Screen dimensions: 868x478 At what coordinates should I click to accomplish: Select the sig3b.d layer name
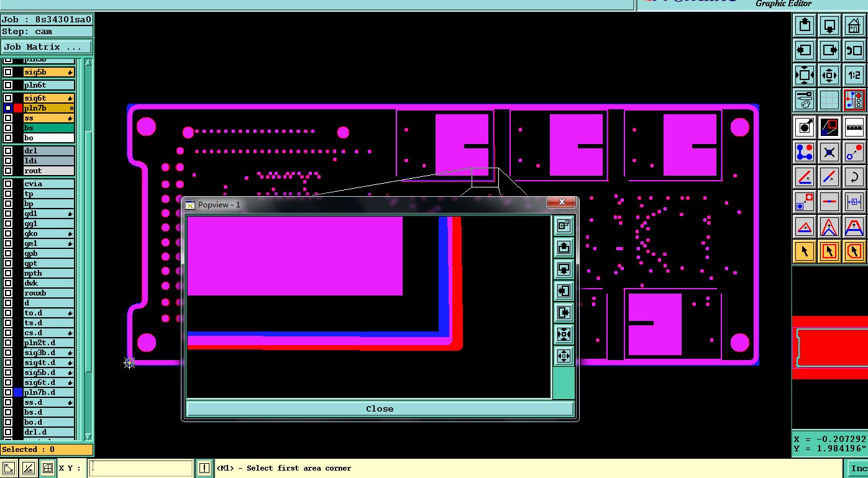(49, 353)
